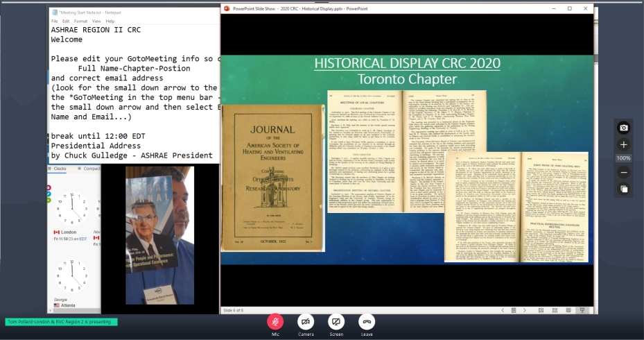Switch to Normal view in PowerPoint status bar

coord(541,310)
